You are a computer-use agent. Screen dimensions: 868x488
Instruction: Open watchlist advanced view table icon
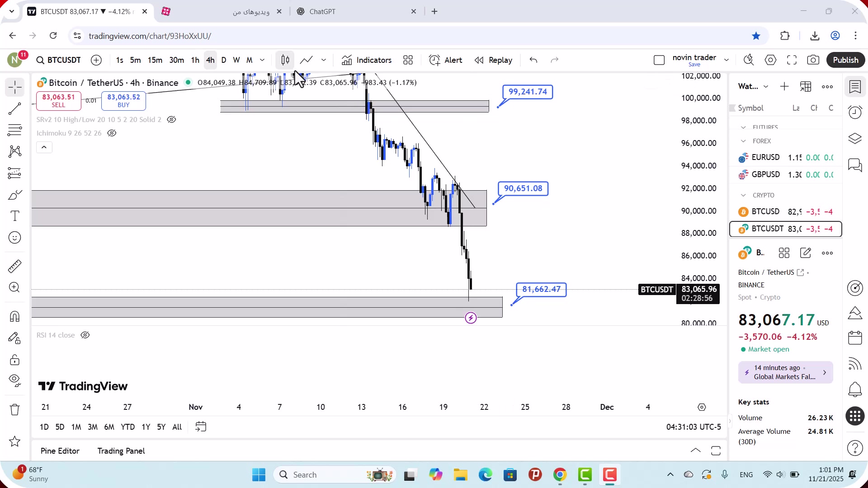pos(806,87)
